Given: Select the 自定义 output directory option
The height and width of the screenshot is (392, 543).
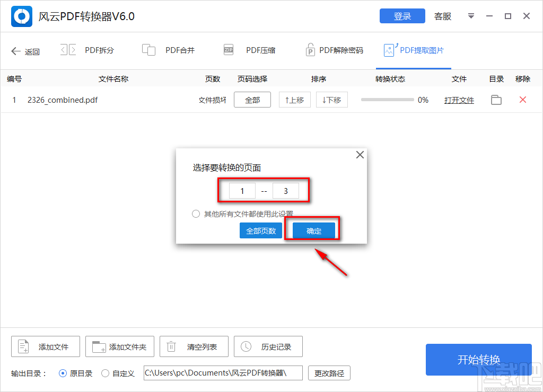Looking at the screenshot, I should point(105,373).
